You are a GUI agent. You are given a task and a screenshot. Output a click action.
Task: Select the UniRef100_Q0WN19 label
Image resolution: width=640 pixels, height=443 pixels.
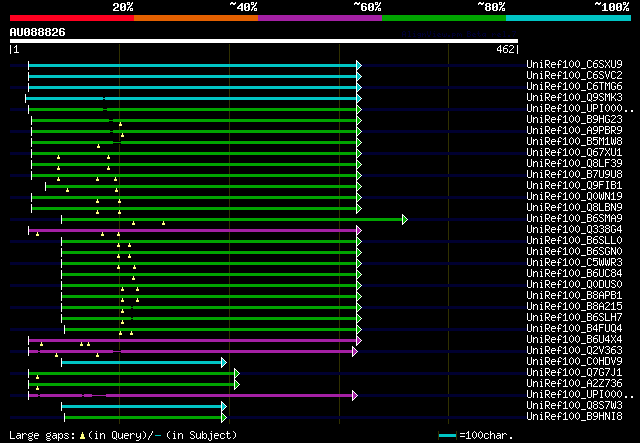click(x=574, y=197)
